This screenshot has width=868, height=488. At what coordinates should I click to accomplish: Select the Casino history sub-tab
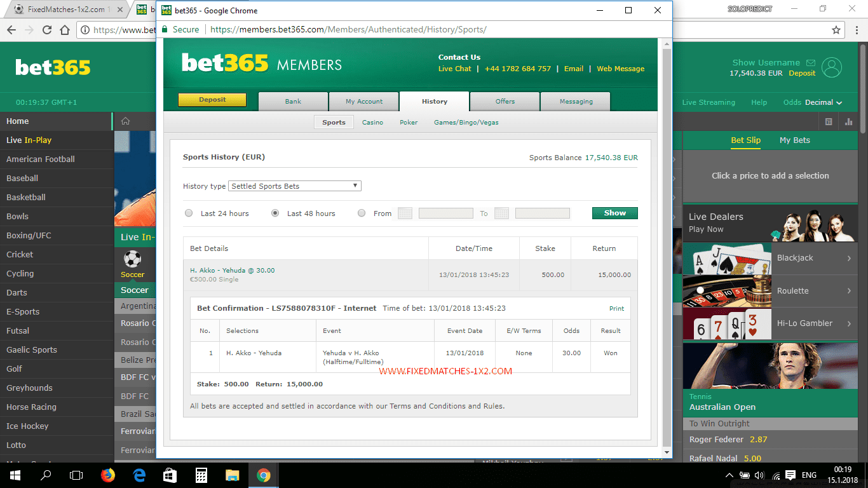point(372,123)
